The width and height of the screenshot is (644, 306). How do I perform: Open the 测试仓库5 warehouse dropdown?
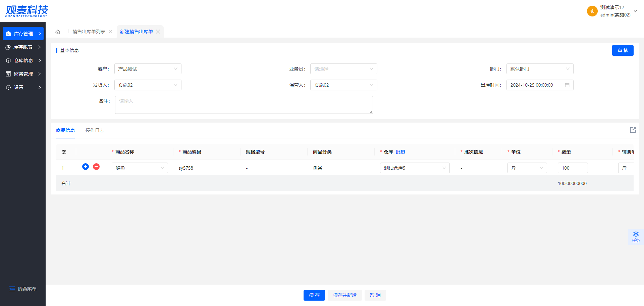[x=415, y=168]
